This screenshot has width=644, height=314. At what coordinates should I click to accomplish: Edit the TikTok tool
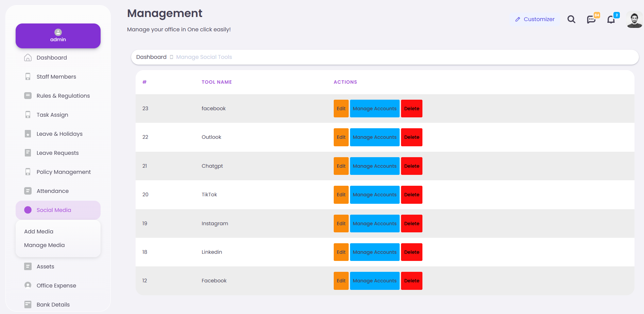(341, 195)
